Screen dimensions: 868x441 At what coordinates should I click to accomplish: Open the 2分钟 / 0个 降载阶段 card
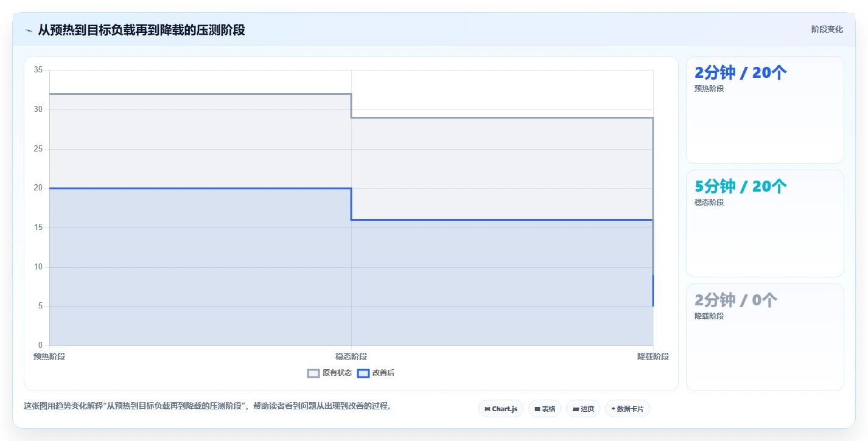765,338
